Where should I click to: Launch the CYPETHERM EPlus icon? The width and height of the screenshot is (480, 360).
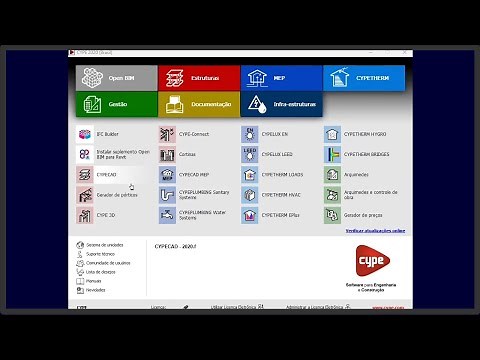point(250,215)
